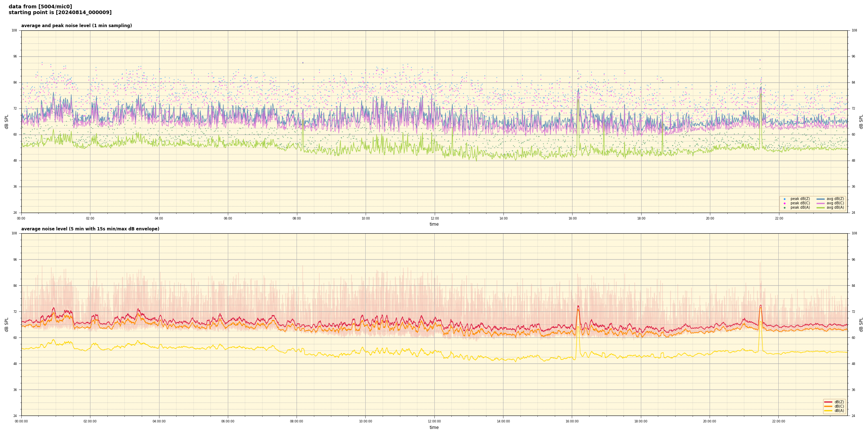The width and height of the screenshot is (868, 434).
Task: Click the starting point 20240814_000009 text
Action: 60,13
